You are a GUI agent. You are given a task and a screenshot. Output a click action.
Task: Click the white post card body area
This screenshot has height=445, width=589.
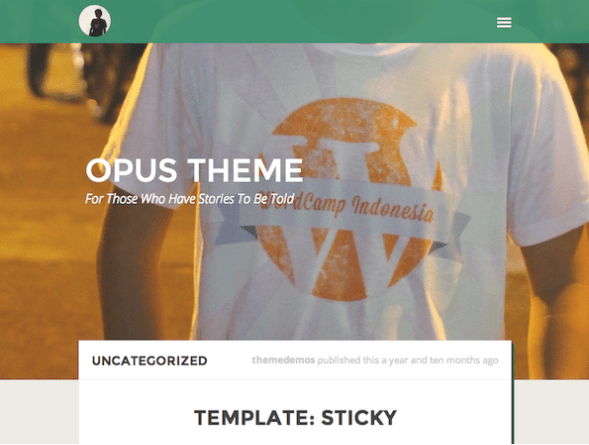[x=295, y=412]
